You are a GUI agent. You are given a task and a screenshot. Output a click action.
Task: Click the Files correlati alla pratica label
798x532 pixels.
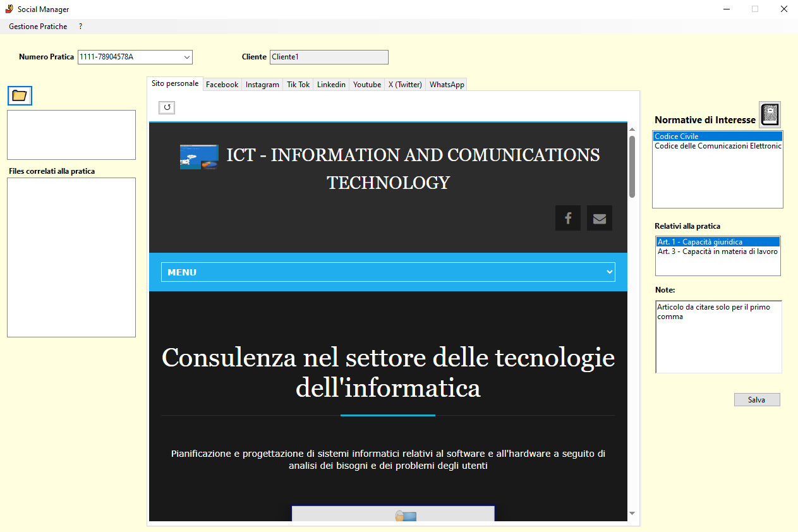coord(52,171)
